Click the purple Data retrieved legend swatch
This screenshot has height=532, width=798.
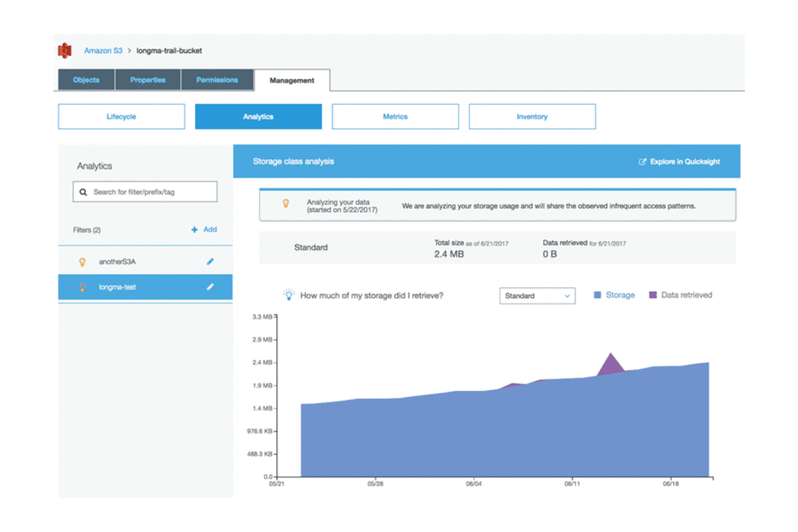click(x=653, y=295)
